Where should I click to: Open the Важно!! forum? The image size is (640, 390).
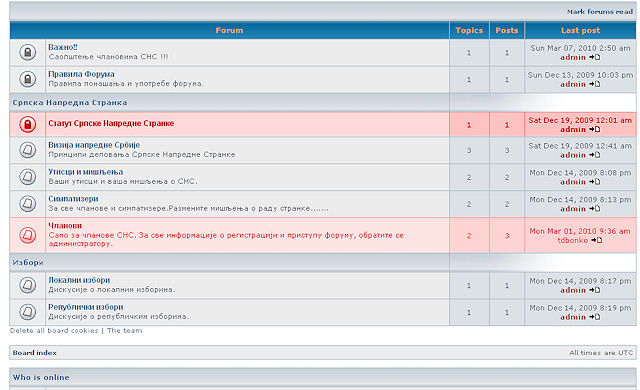click(x=63, y=47)
